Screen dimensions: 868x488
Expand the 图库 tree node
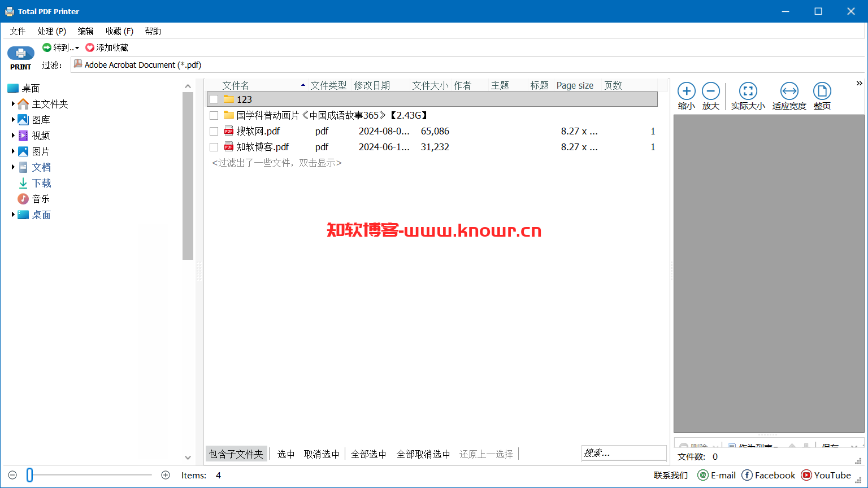[x=13, y=120]
